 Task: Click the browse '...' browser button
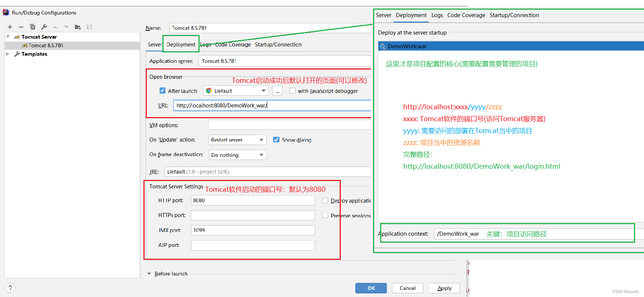[x=278, y=91]
